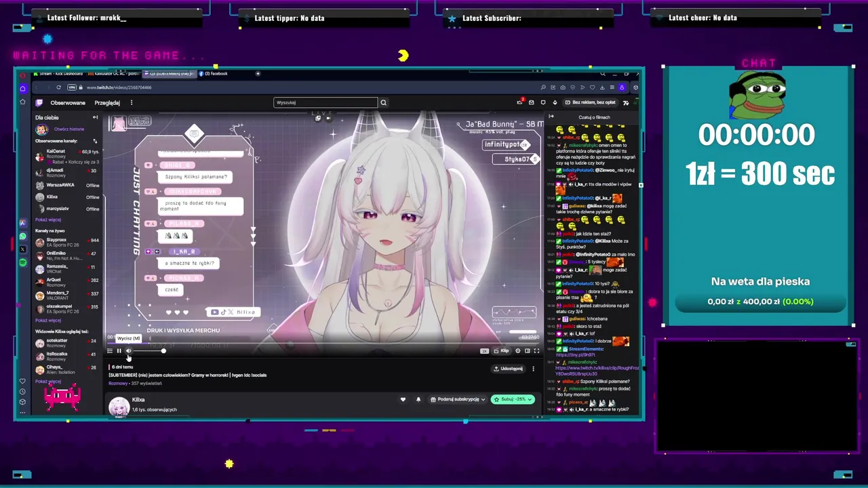868x488 pixels.
Task: Expand followed channels with Pokaż więcej
Action: pos(48,220)
